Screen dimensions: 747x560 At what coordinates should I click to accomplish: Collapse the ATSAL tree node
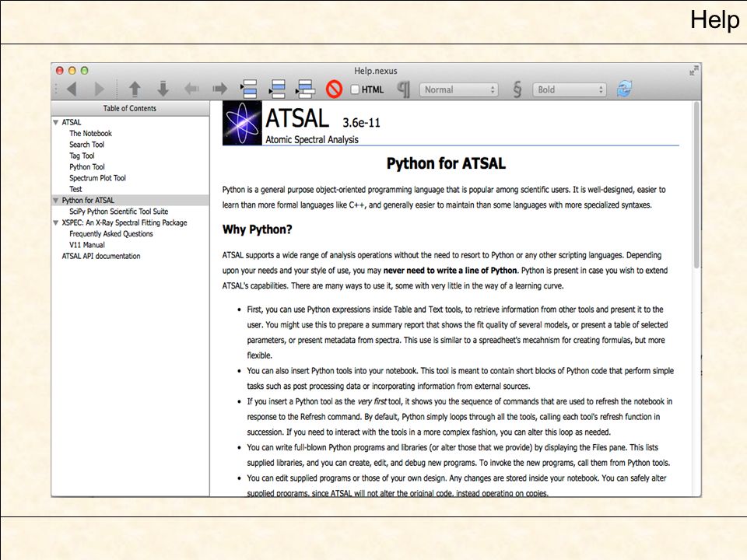(56, 122)
